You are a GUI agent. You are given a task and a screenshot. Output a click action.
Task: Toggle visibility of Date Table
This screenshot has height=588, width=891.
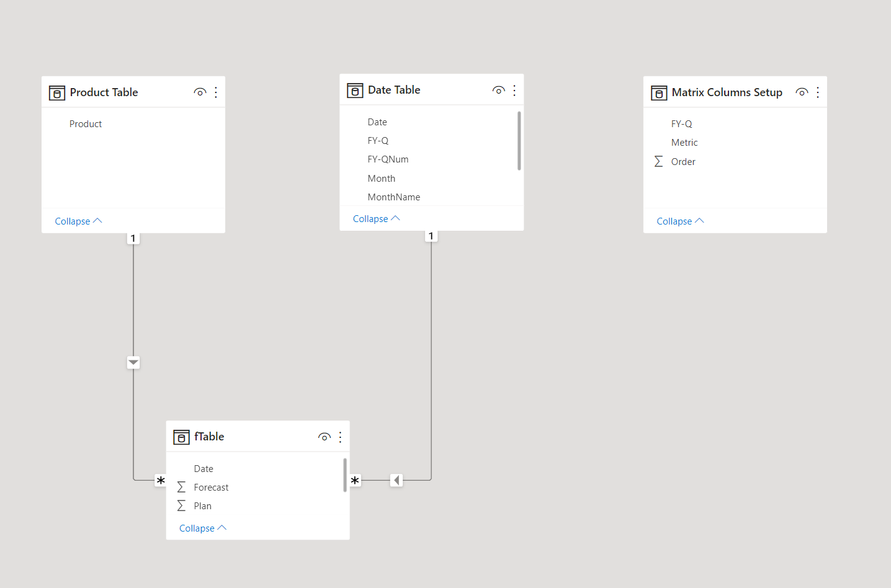498,91
